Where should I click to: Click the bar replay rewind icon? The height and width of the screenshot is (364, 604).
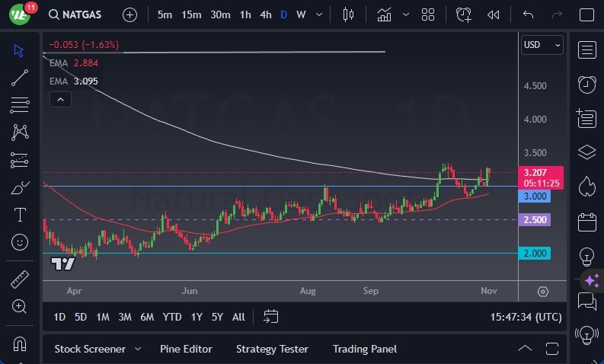point(494,14)
